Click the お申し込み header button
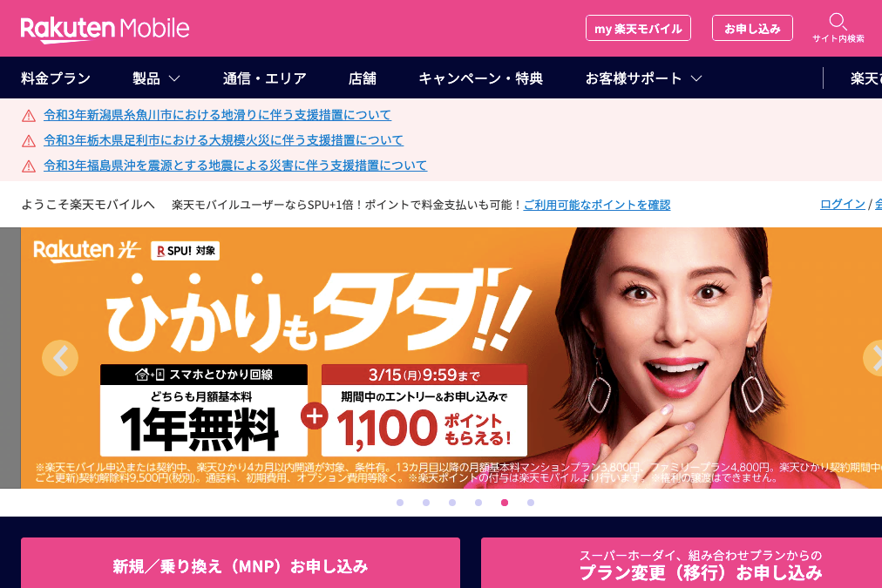The width and height of the screenshot is (882, 588). 753,28
